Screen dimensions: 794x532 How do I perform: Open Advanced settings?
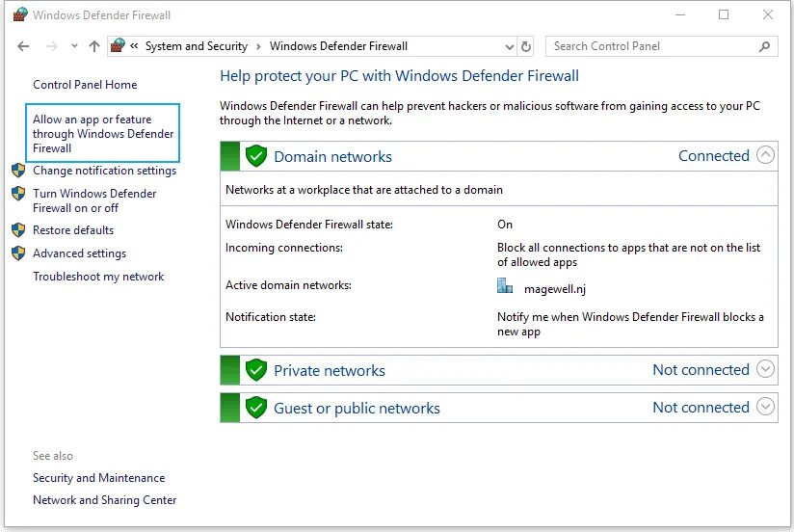(80, 253)
